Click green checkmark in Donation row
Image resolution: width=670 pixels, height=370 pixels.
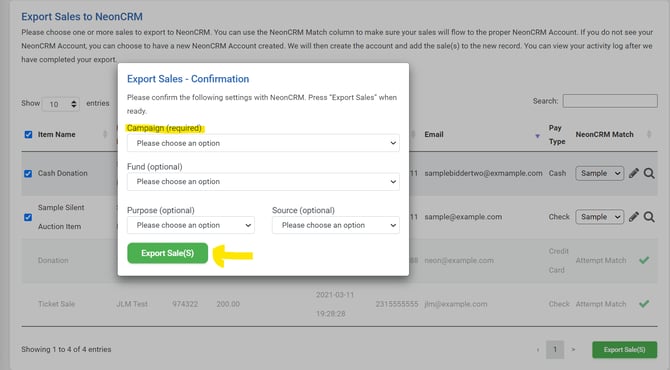pyautogui.click(x=644, y=260)
